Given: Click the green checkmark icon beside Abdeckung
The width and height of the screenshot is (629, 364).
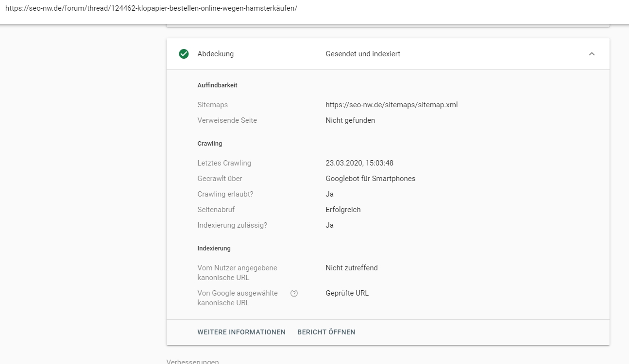Looking at the screenshot, I should [x=184, y=54].
